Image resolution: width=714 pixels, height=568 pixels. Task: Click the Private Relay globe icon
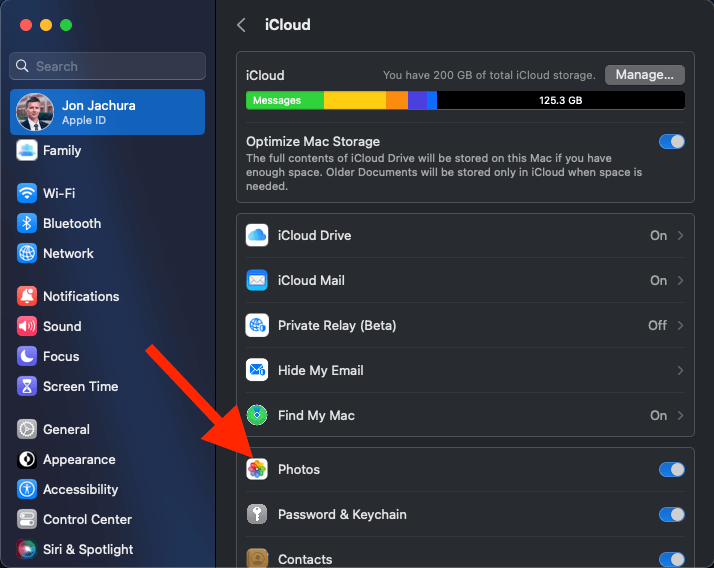[257, 326]
